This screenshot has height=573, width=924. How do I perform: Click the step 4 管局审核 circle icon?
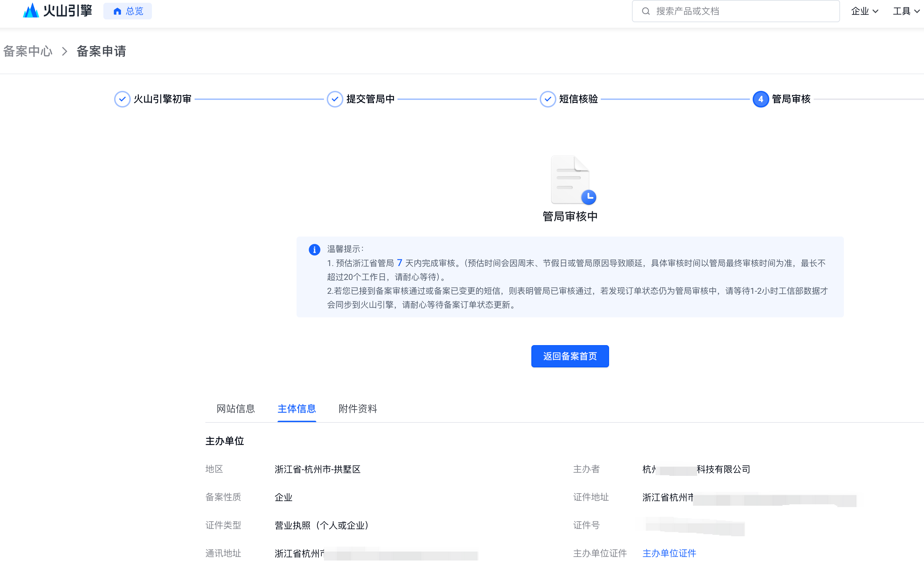tap(760, 99)
